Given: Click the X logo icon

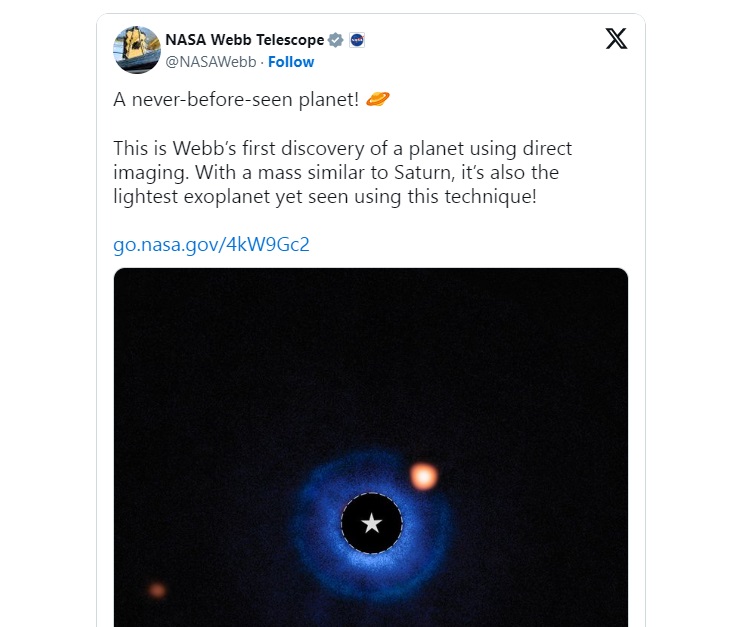Looking at the screenshot, I should coord(617,40).
